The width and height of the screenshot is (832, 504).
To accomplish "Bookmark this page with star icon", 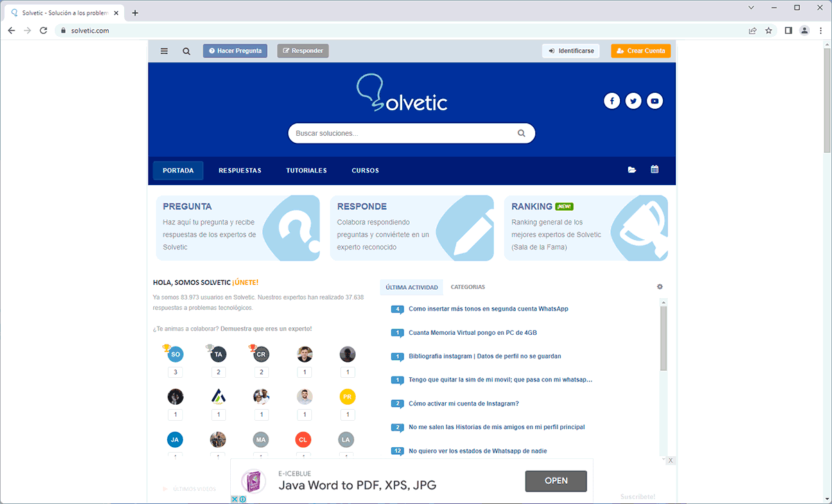I will click(x=769, y=31).
